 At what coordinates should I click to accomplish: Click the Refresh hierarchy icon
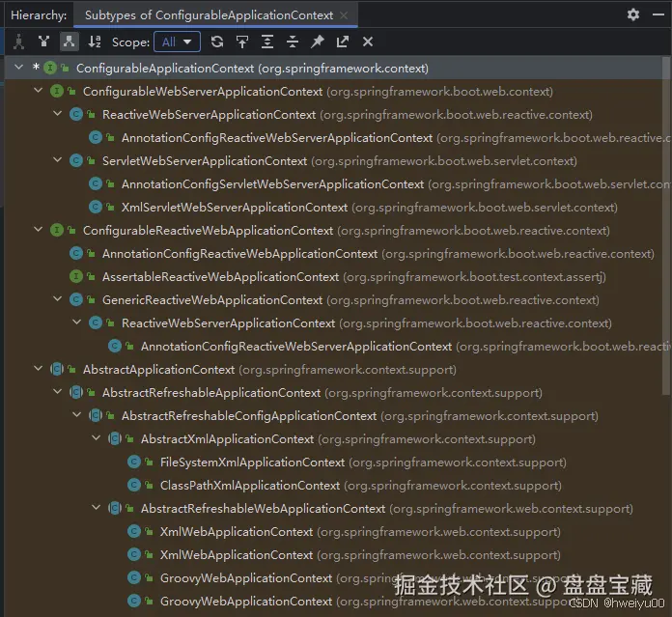click(217, 42)
